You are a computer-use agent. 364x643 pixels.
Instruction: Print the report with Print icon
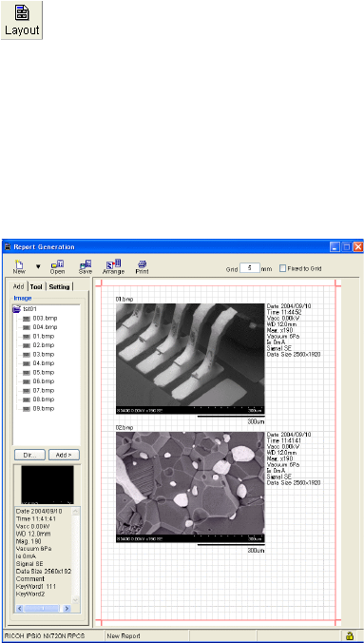[142, 267]
